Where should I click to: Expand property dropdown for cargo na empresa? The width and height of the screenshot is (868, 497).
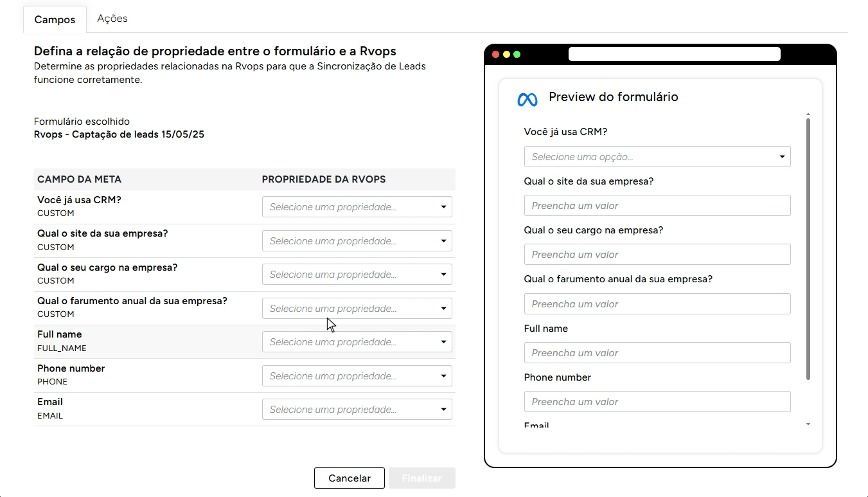pos(357,275)
